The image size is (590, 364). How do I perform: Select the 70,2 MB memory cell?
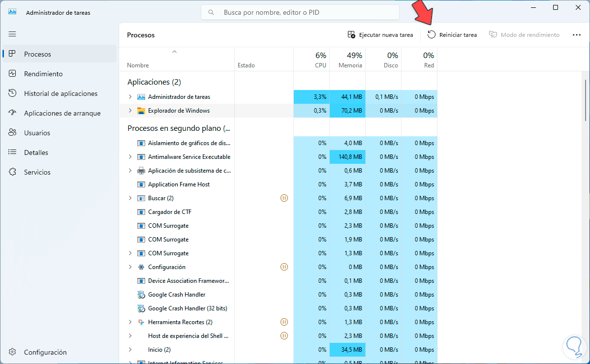point(347,111)
